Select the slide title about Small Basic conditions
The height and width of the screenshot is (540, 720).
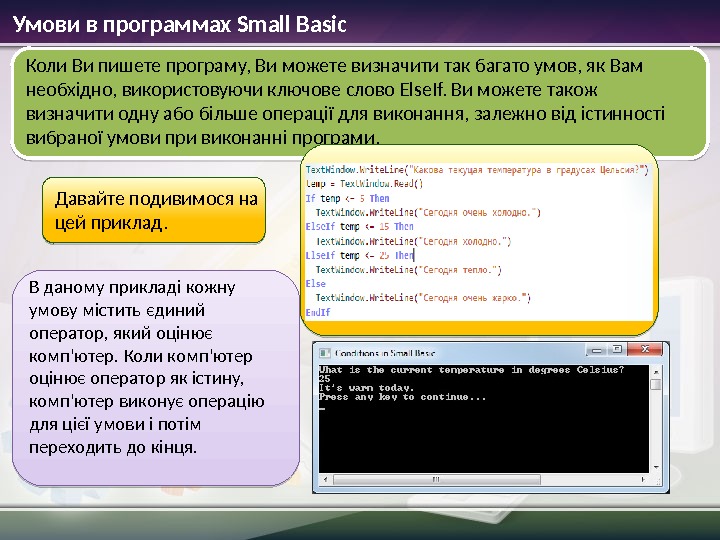point(180,24)
